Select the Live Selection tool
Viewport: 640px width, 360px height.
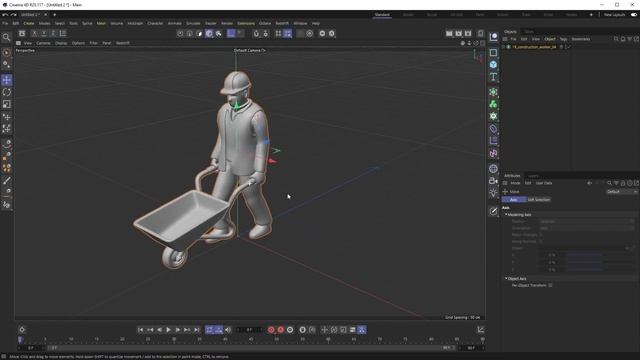pos(7,53)
